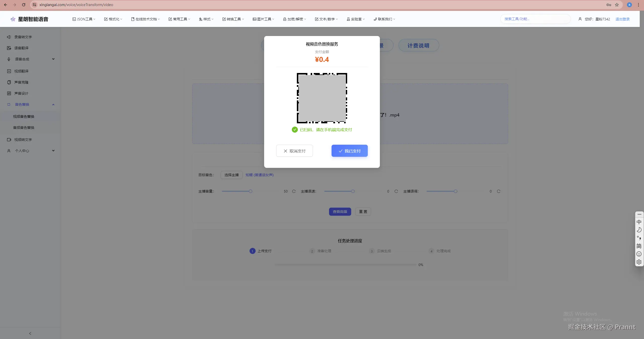
Task: Click the browser back arrow
Action: tap(6, 5)
